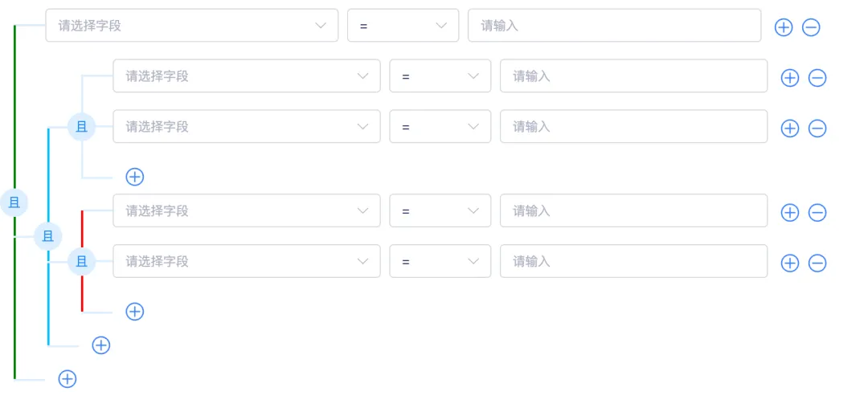Click the 请输入 input box in the third row

pos(633,126)
